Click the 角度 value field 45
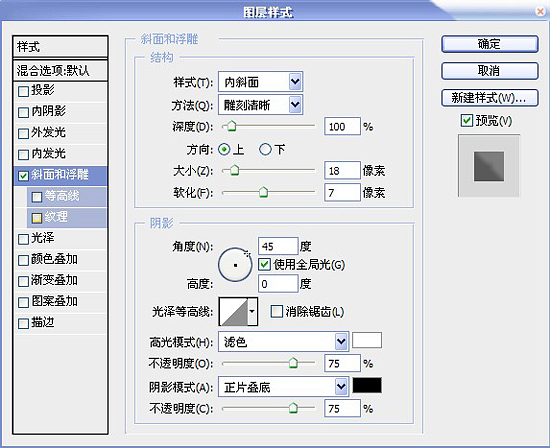Viewport: 550px width, 448px height. pos(278,246)
